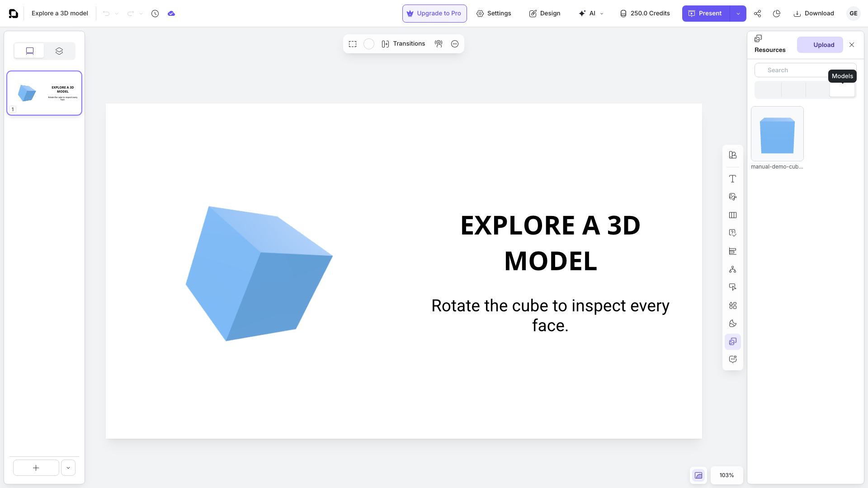This screenshot has height=488, width=868.
Task: Click the Download button
Action: 814,14
